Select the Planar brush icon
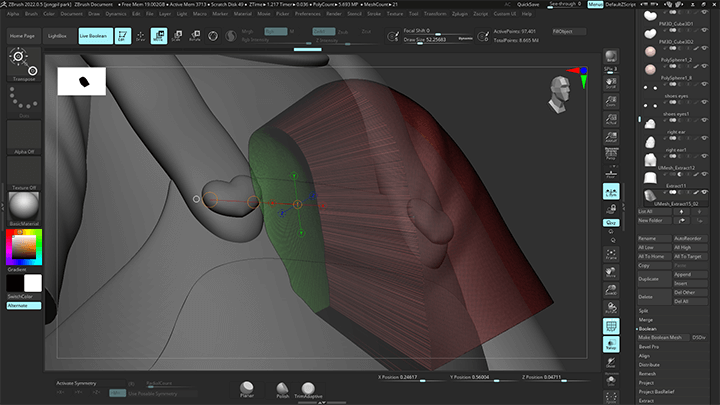Viewport: 720px width, 405px height. (247, 389)
